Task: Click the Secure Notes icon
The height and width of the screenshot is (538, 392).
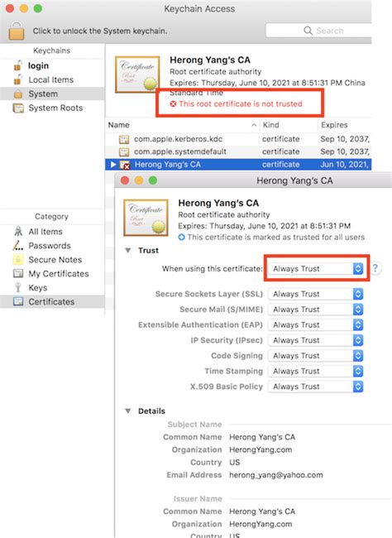Action: pyautogui.click(x=18, y=260)
